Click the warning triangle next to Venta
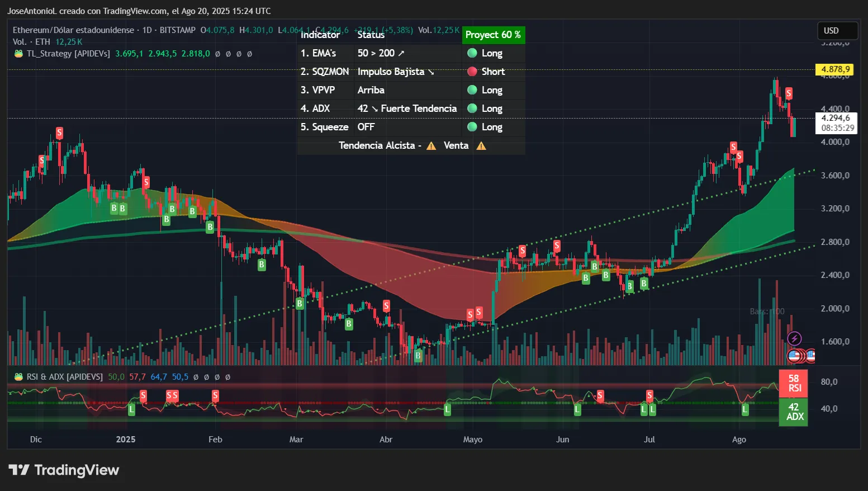The height and width of the screenshot is (491, 868). click(481, 145)
